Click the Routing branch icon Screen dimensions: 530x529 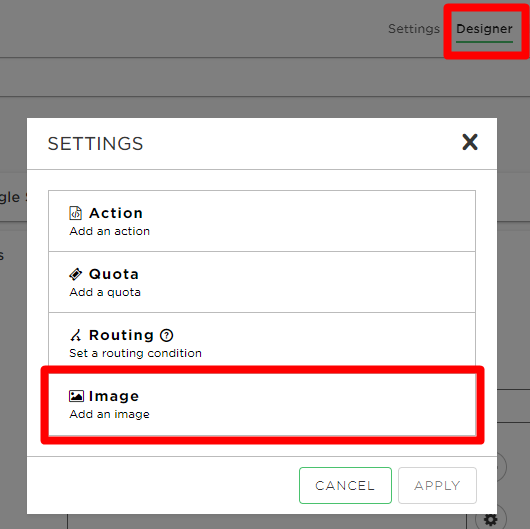[x=75, y=335]
